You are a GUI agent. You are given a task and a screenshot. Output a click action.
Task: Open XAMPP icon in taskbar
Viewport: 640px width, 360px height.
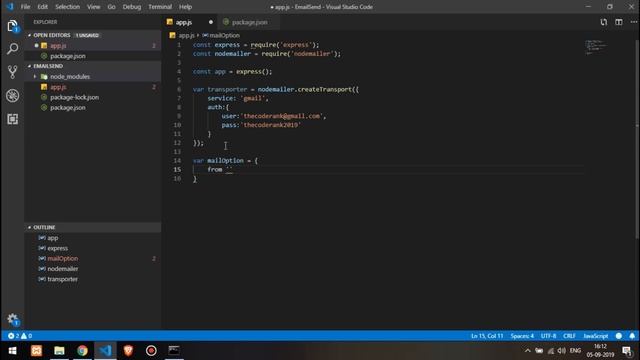click(36, 351)
